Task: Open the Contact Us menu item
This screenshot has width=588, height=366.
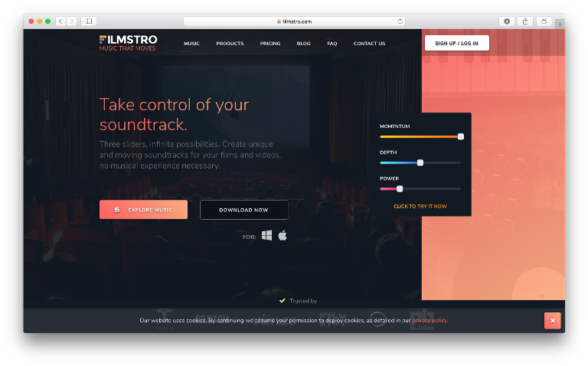Action: (x=369, y=44)
